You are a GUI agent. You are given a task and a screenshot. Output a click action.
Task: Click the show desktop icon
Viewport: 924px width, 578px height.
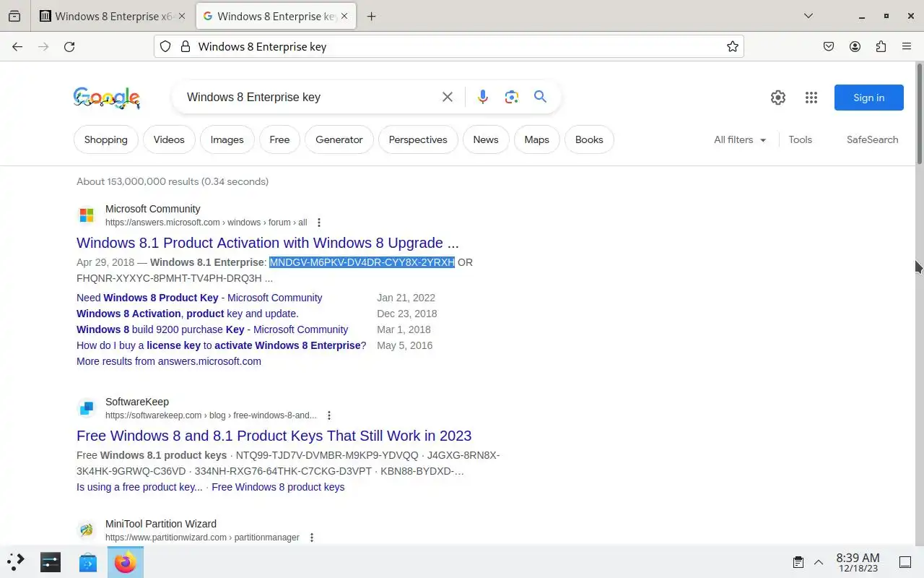click(905, 562)
